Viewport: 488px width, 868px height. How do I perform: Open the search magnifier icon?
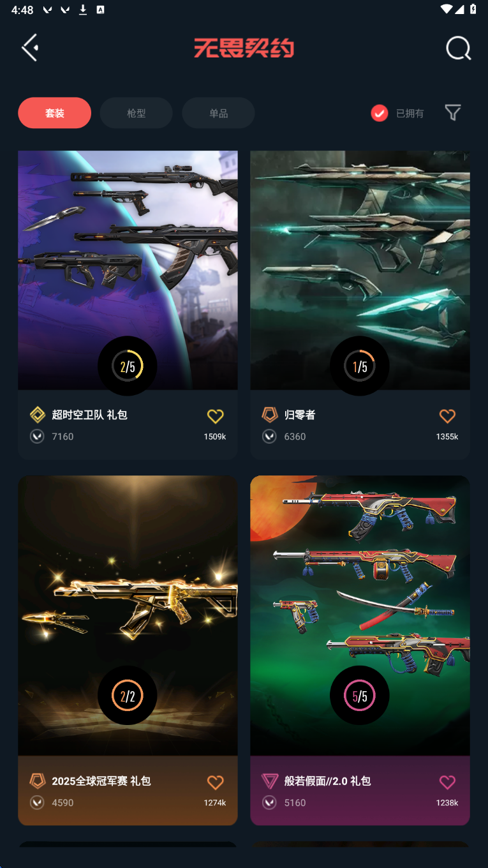(458, 48)
